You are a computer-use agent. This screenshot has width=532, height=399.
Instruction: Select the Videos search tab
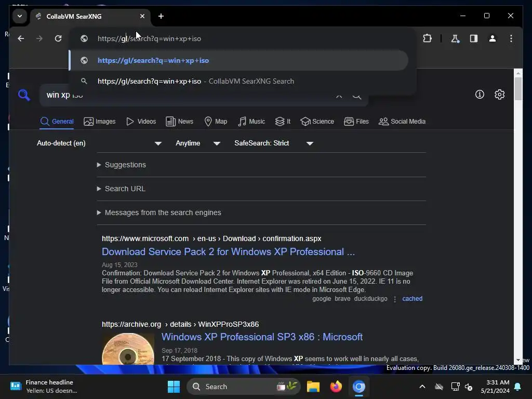[x=141, y=122]
